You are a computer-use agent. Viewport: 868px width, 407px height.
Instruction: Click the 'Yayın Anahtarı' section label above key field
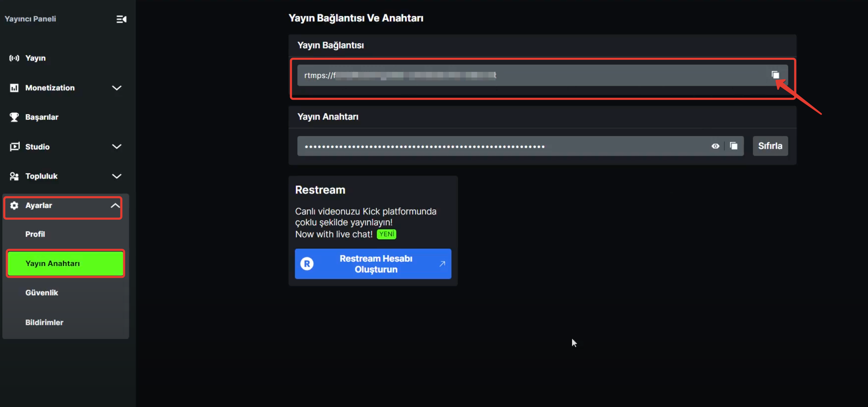(328, 117)
